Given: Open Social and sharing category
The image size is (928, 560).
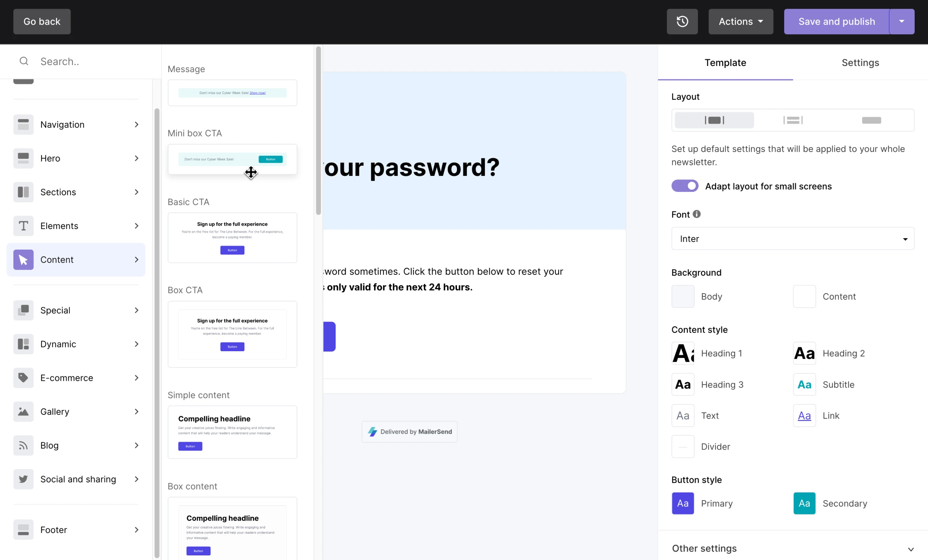Looking at the screenshot, I should (76, 479).
